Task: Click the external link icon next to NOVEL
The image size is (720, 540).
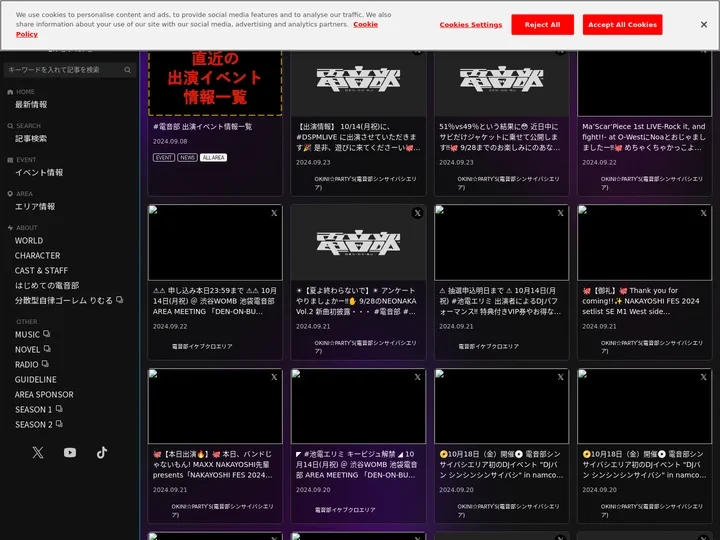Action: pos(47,349)
